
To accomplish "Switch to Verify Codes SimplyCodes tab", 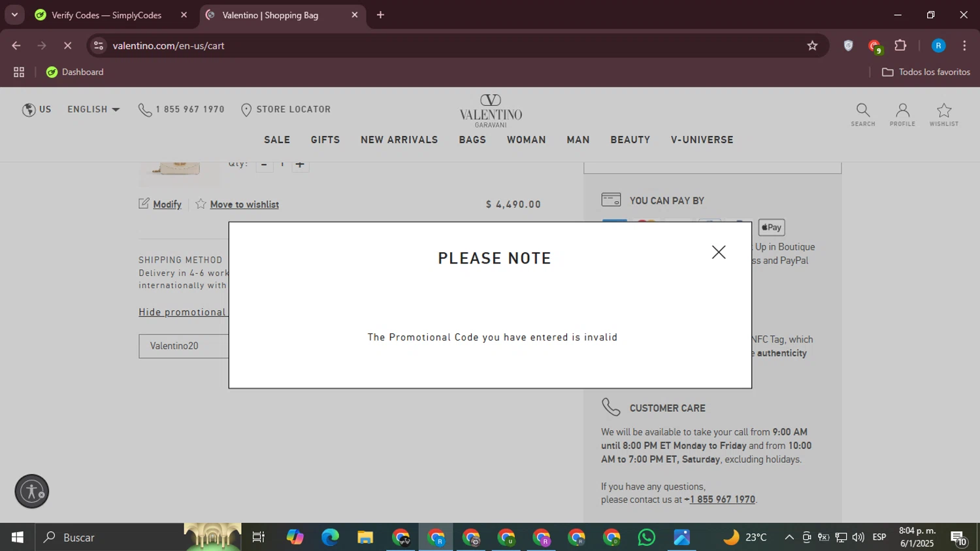I will click(x=107, y=15).
